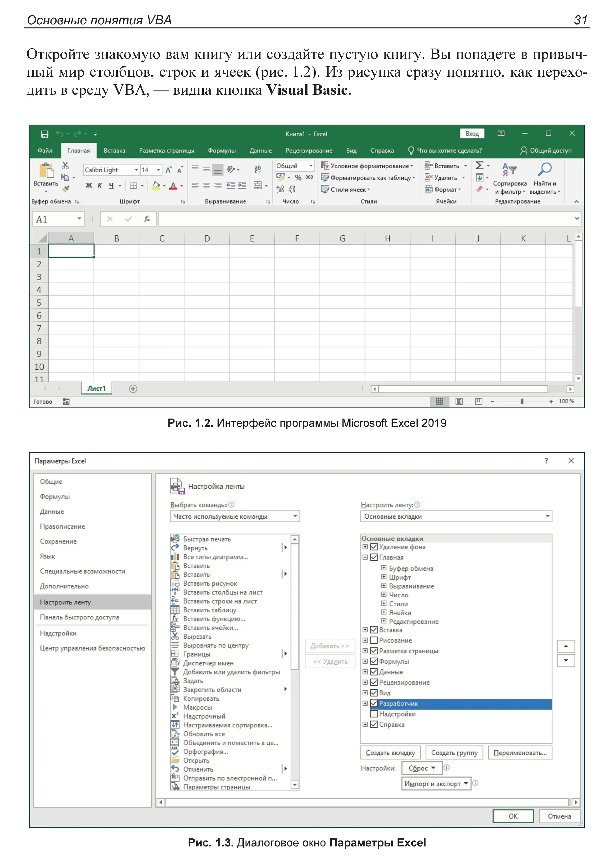Click the Save icon in quick access toolbar

click(x=45, y=134)
